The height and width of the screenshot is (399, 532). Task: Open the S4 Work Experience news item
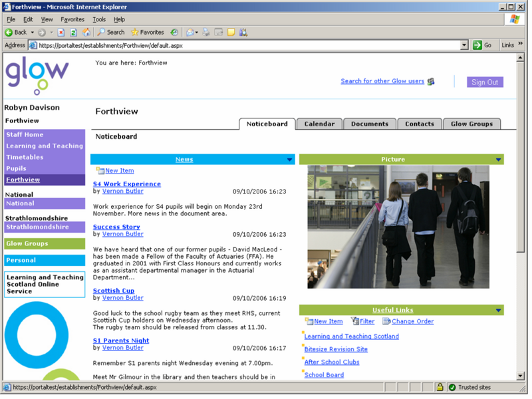(x=127, y=184)
